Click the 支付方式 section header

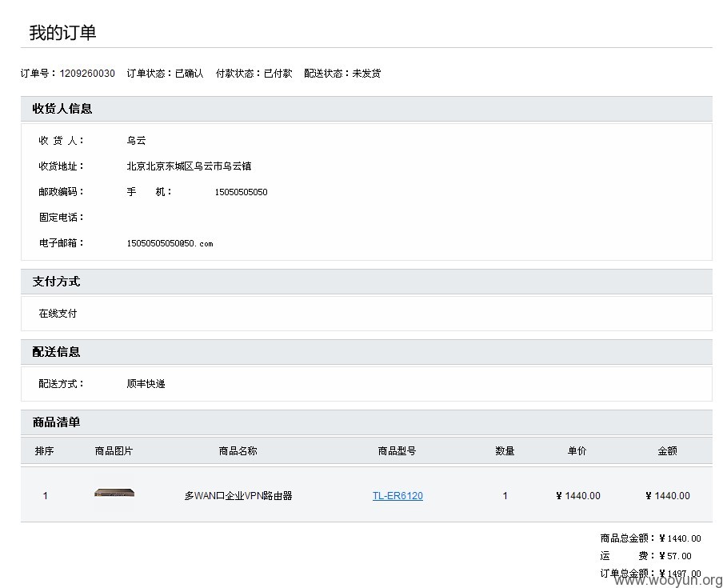pos(366,282)
